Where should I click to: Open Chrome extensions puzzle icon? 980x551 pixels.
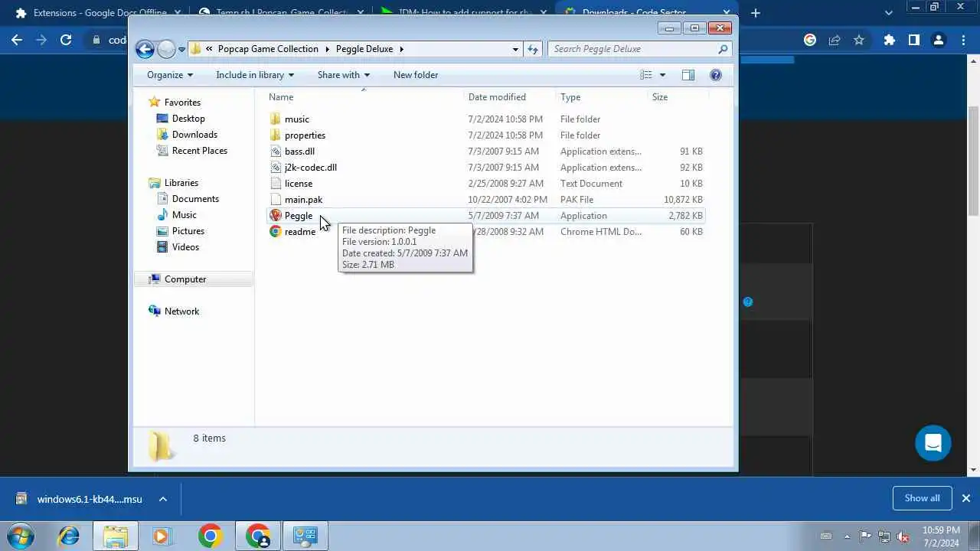[x=889, y=40]
